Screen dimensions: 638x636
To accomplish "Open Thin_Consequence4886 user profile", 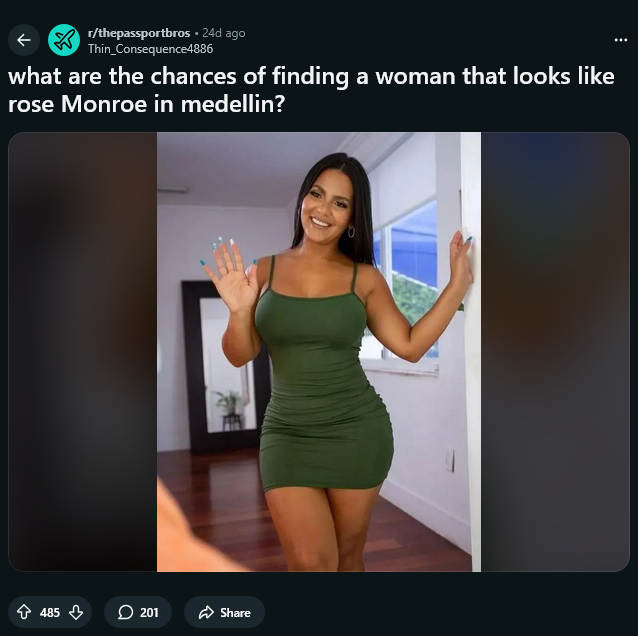I will (x=150, y=49).
